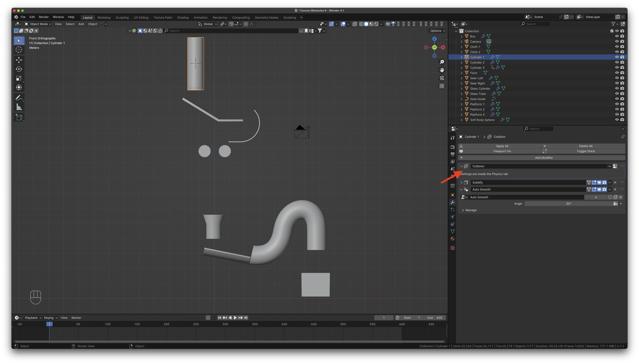Open the Global transform orientation dropdown
639x364 pixels.
pos(207,24)
